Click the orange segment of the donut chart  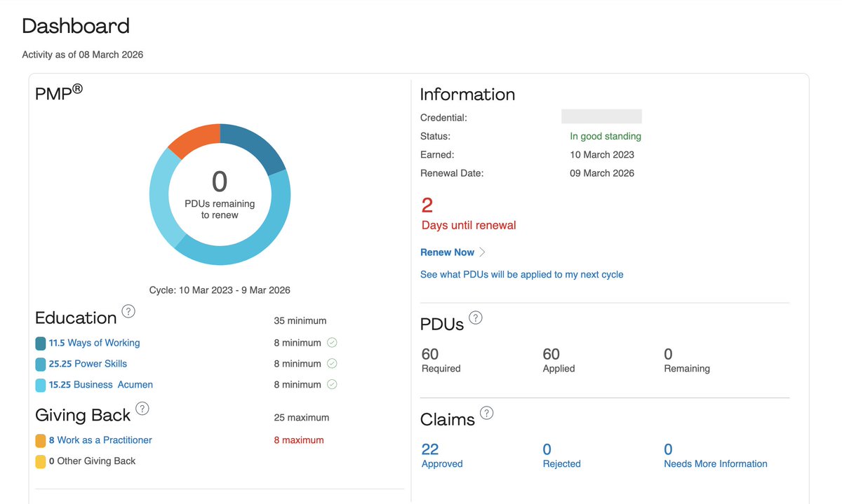click(196, 139)
